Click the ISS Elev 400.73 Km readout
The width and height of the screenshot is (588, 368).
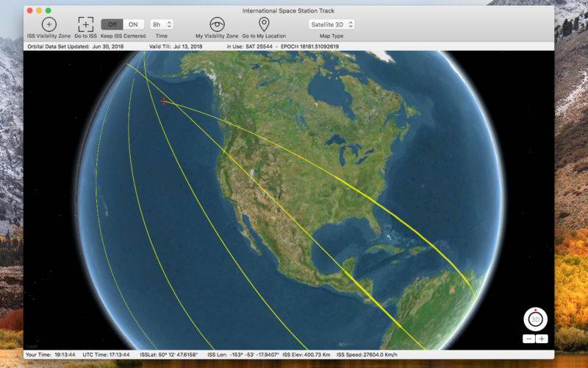[306, 355]
